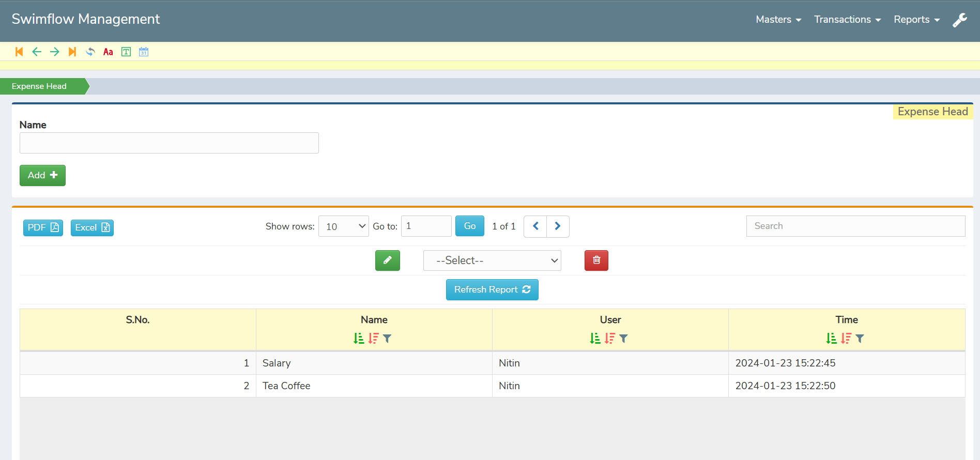980x460 pixels.
Task: Sort Time column descending
Action: tap(846, 339)
